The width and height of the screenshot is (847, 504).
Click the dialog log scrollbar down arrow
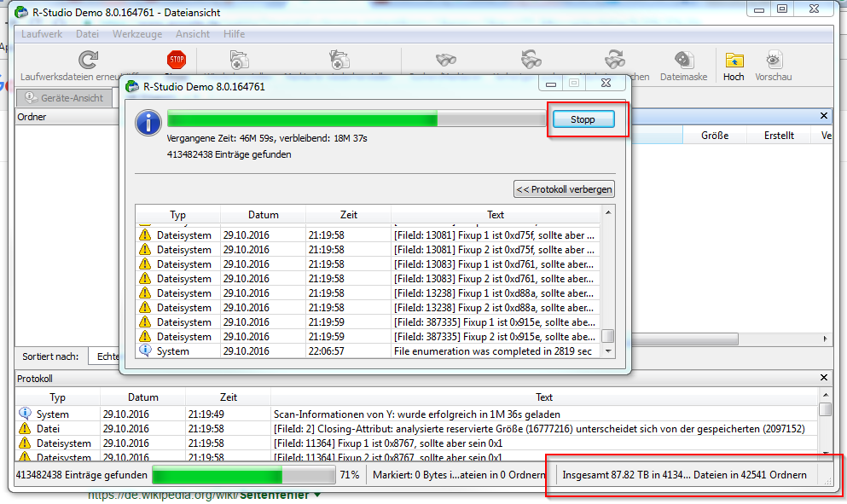pos(608,351)
